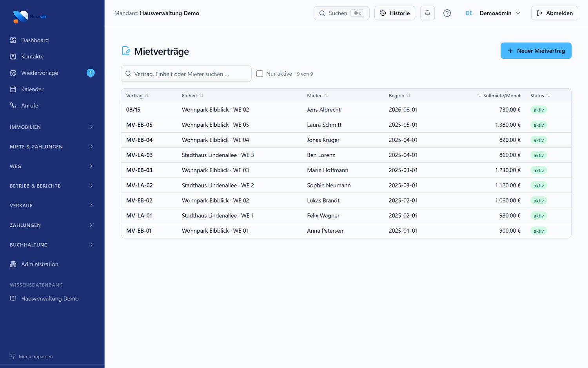Click Menü anpassen link

coord(31,356)
